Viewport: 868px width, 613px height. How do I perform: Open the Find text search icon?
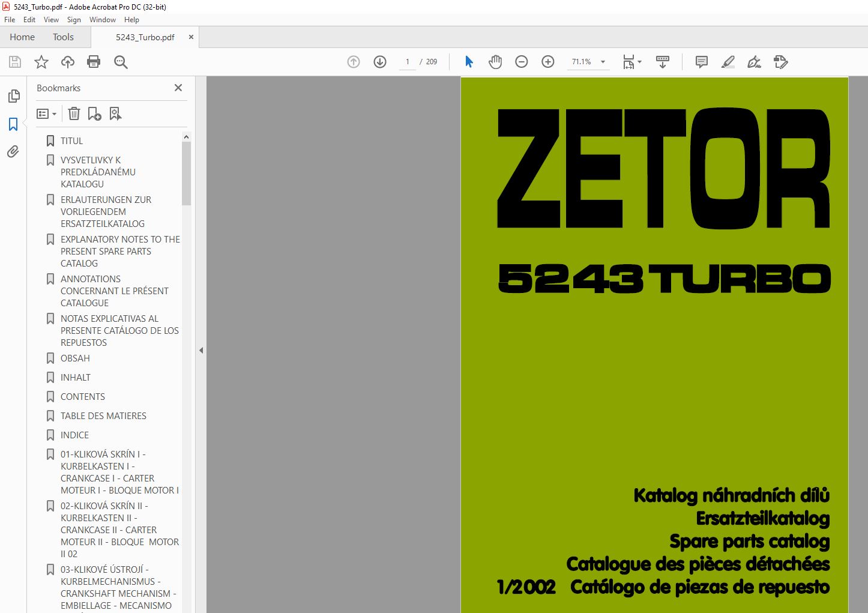121,62
